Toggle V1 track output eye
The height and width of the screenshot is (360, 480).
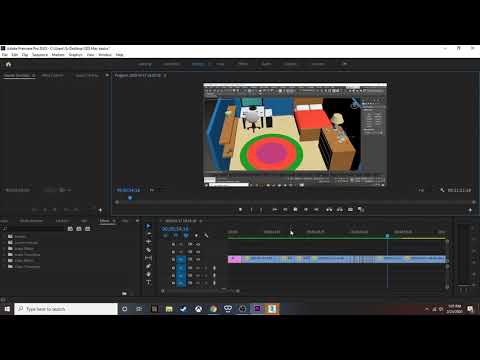(x=198, y=259)
